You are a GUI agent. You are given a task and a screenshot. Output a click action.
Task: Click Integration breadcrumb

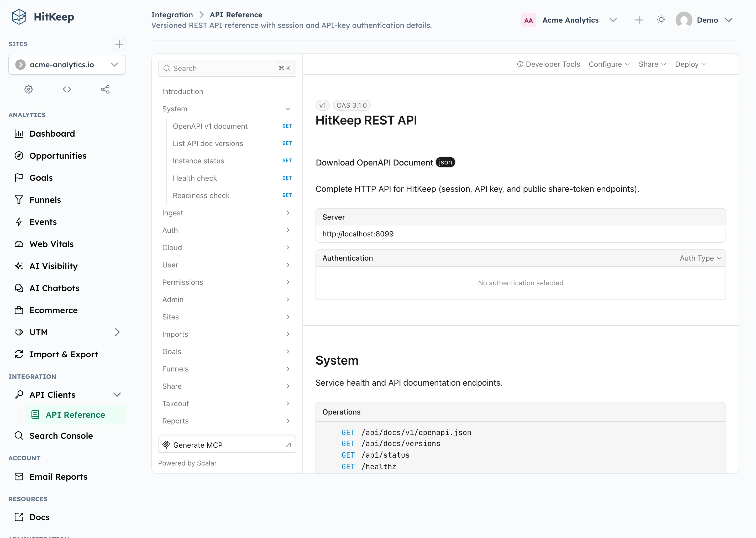pyautogui.click(x=172, y=14)
